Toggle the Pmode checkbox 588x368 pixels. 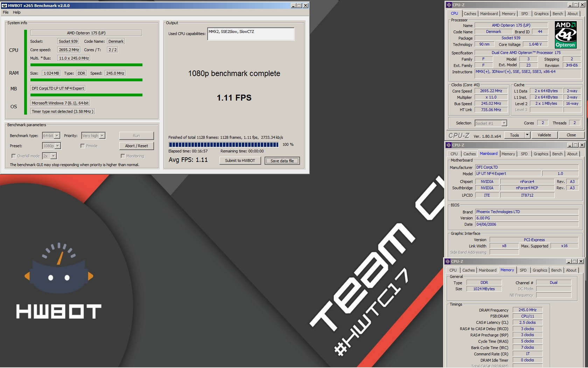(x=83, y=146)
